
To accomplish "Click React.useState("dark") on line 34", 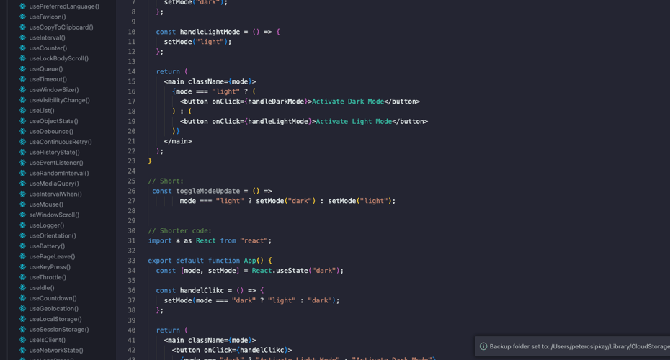I will tap(296, 271).
